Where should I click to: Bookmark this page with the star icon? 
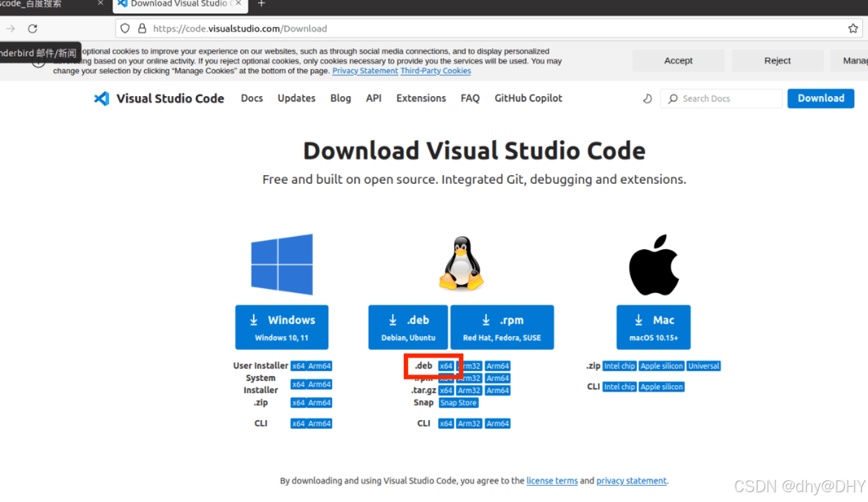tap(853, 28)
